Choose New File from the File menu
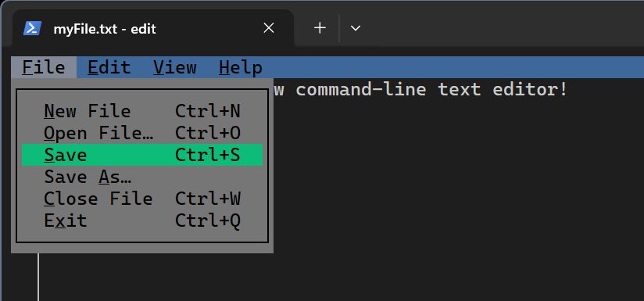644x301 pixels. [142, 111]
